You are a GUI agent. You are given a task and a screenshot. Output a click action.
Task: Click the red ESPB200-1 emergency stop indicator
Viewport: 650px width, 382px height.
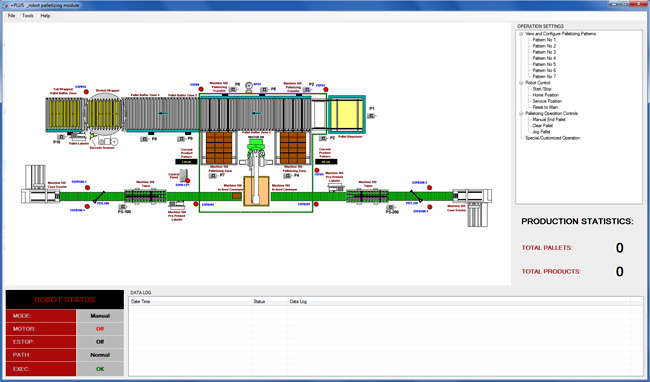pos(429,207)
